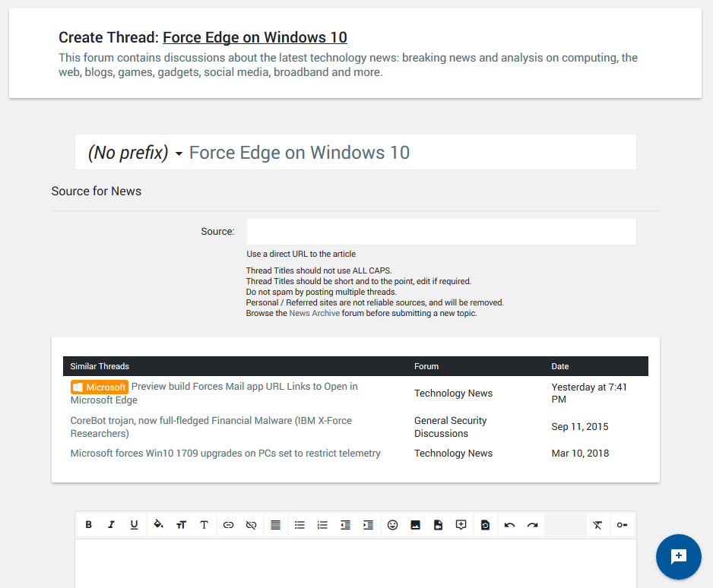Toggle bold formatting in editor toolbar
713x588 pixels.
click(x=89, y=525)
